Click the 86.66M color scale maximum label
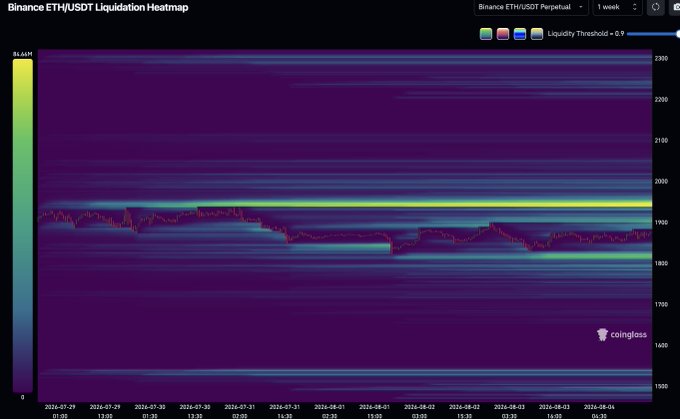Image resolution: width=680 pixels, height=419 pixels. click(23, 54)
